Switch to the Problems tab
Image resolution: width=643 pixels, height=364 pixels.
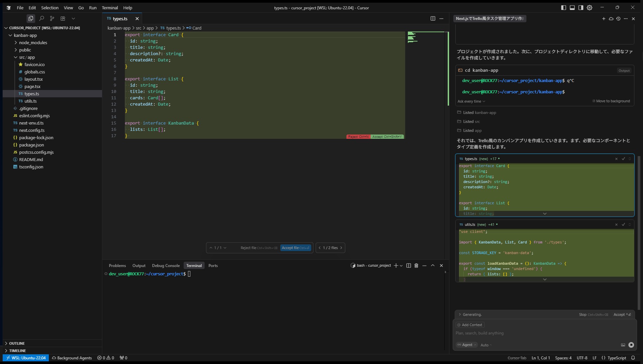[117, 265]
